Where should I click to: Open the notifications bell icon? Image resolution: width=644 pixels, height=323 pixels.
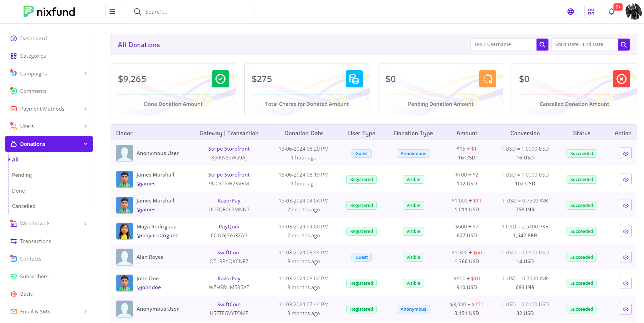coord(611,12)
